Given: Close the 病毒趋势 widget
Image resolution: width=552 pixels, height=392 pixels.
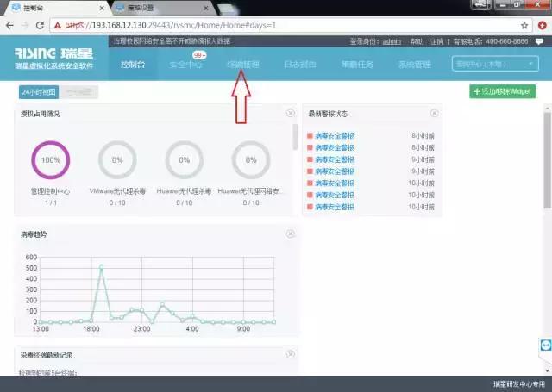Looking at the screenshot, I should pos(290,233).
